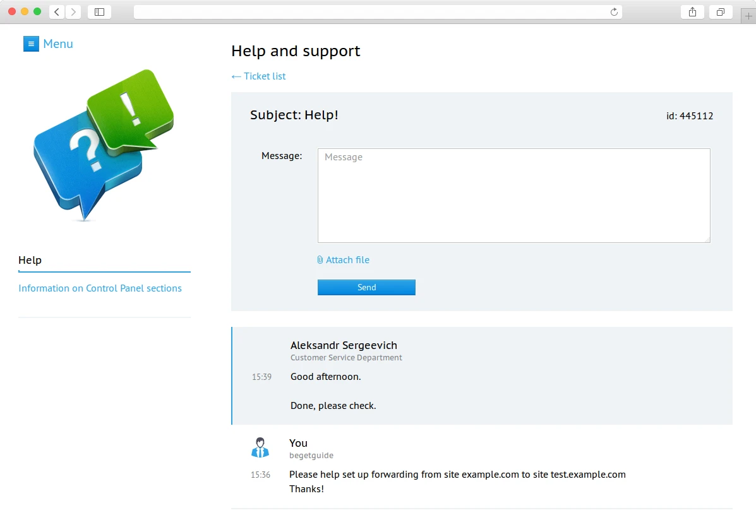The height and width of the screenshot is (532, 756).
Task: Click the help speech bubbles illustration
Action: [x=104, y=145]
